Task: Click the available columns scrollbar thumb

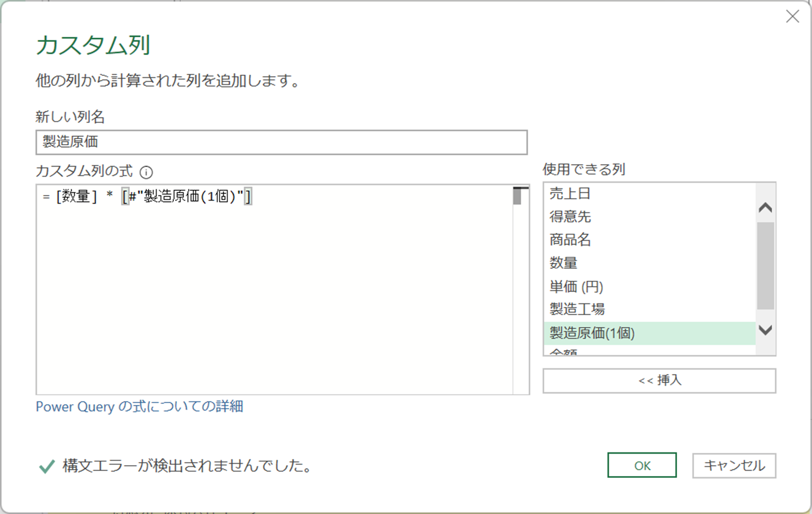Action: (765, 266)
